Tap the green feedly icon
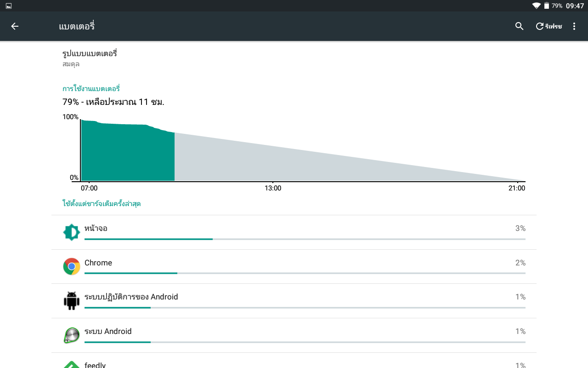Image resolution: width=588 pixels, height=368 pixels. click(71, 364)
